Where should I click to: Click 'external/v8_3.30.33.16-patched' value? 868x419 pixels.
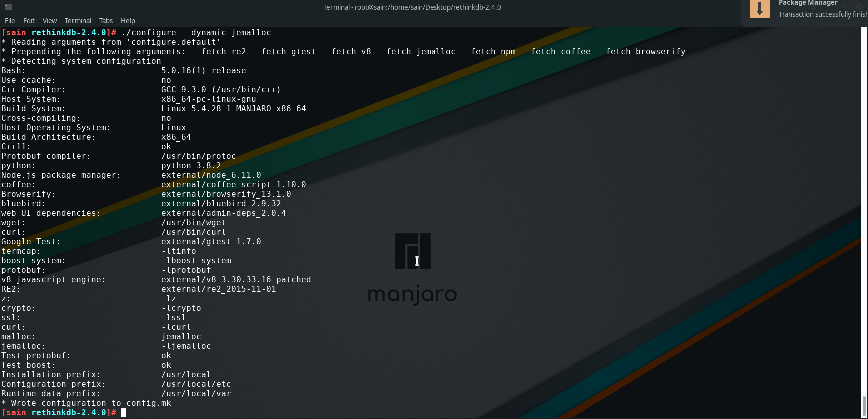click(x=236, y=280)
